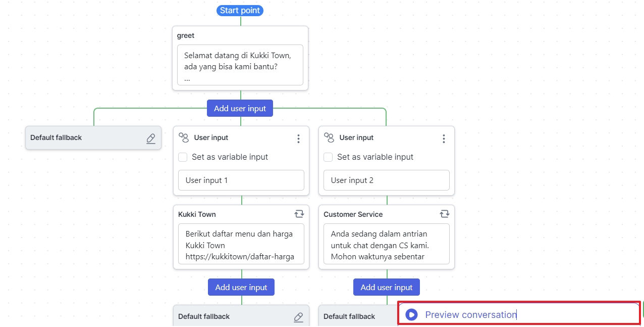Click Add user input under Customer Service node

pos(386,287)
